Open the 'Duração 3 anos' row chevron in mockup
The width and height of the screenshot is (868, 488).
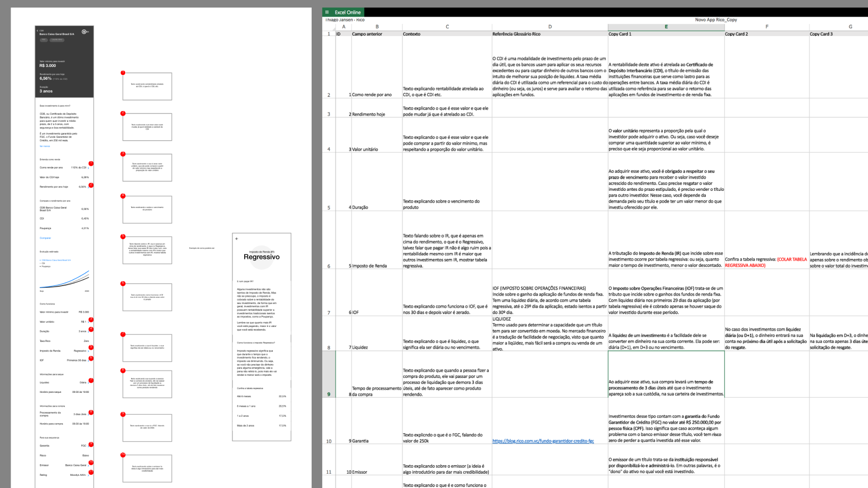[89, 332]
